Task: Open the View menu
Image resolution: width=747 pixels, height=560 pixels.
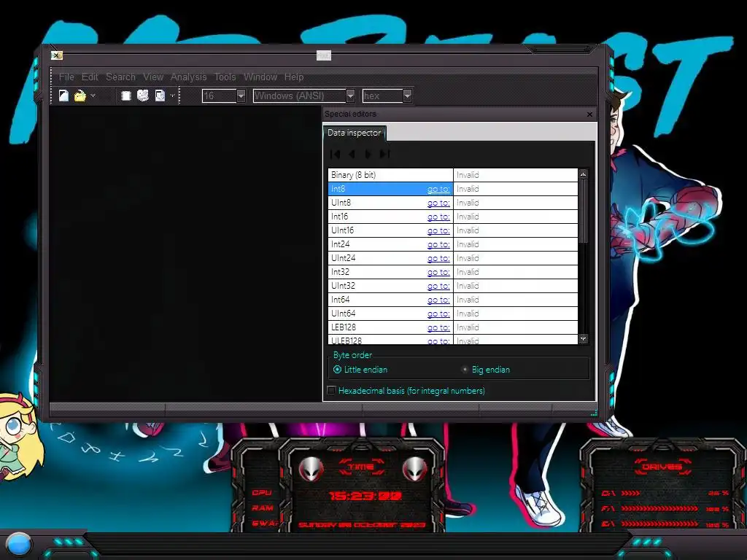Action: pyautogui.click(x=153, y=77)
